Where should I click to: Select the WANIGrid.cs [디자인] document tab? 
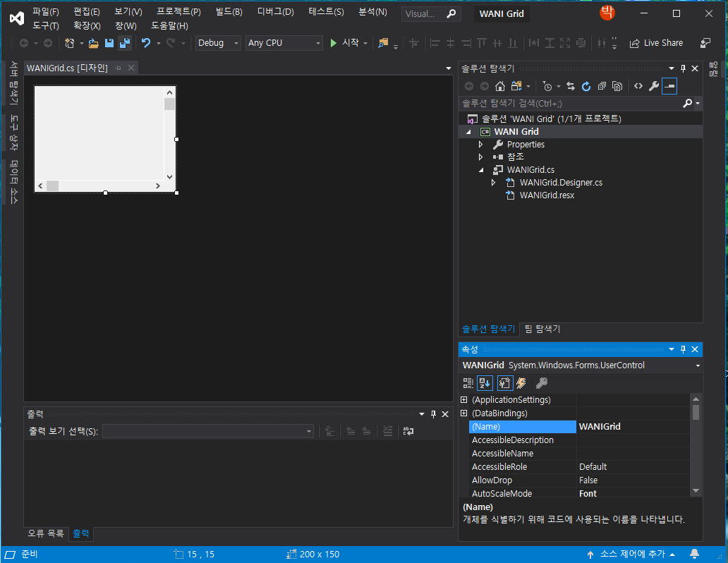tap(67, 68)
